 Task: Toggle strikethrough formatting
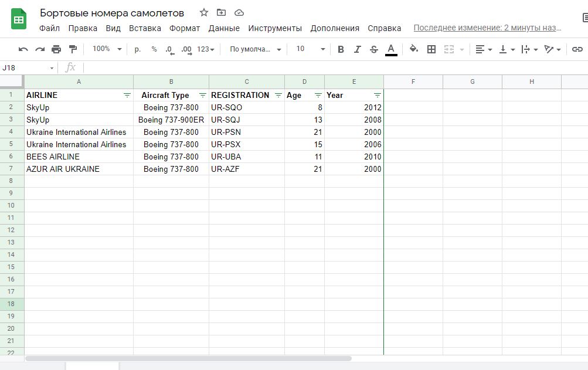point(374,49)
